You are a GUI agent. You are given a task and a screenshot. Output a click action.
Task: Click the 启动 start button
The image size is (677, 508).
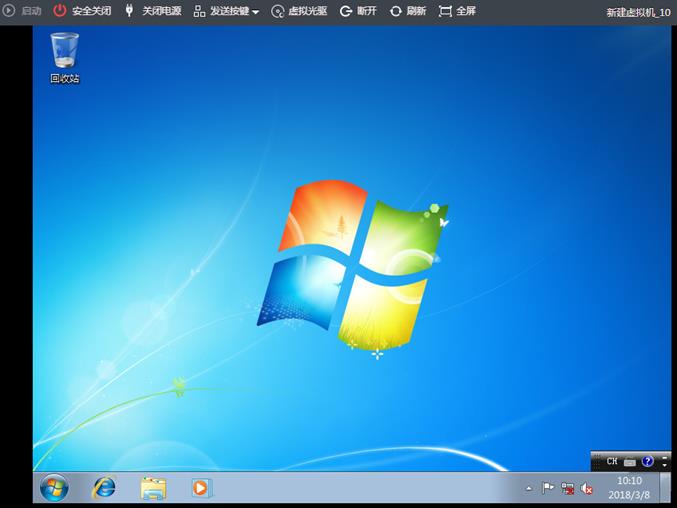22,11
